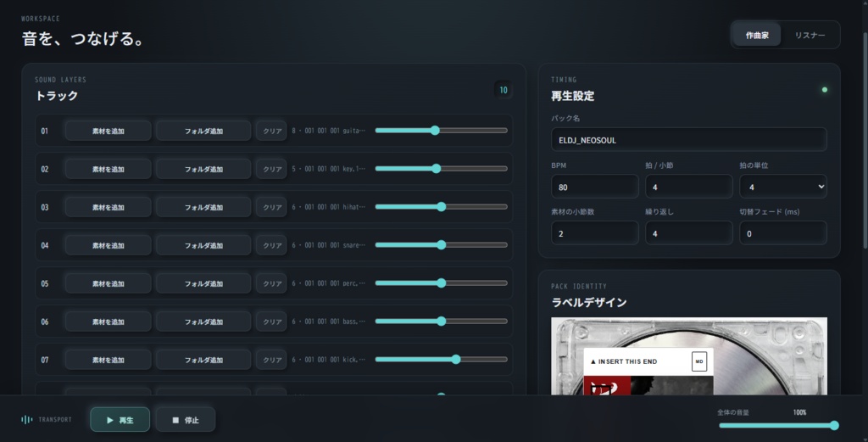Click the TRANSPORT waveform icon
Viewport: 868px width, 442px height.
[26, 419]
